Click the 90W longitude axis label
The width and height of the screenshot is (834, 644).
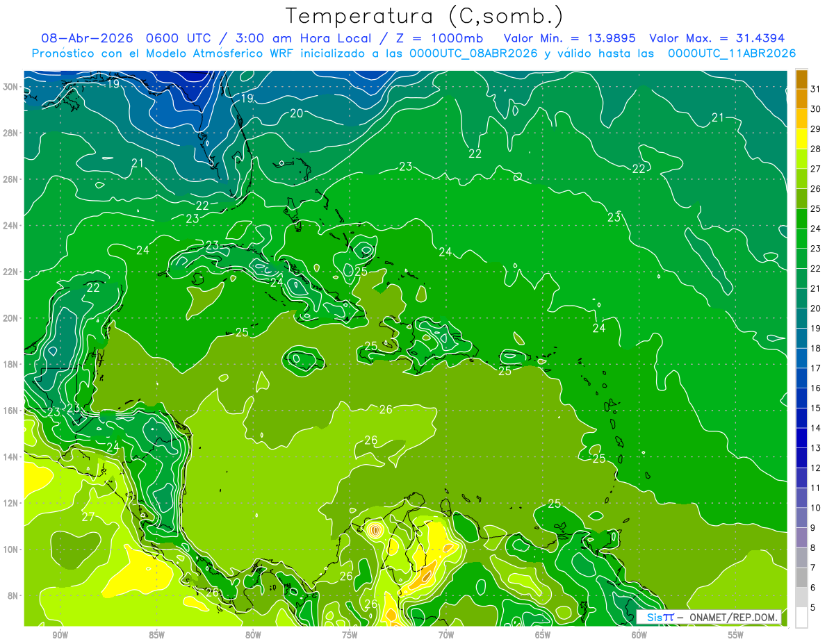coord(60,634)
